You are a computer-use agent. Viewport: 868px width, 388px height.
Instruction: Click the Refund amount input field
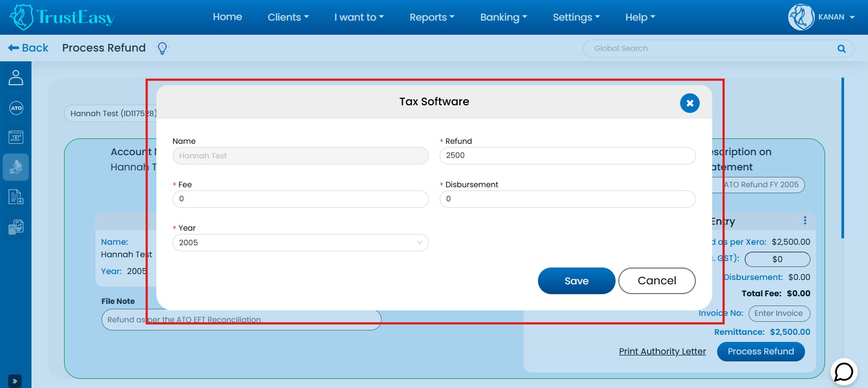pyautogui.click(x=567, y=155)
